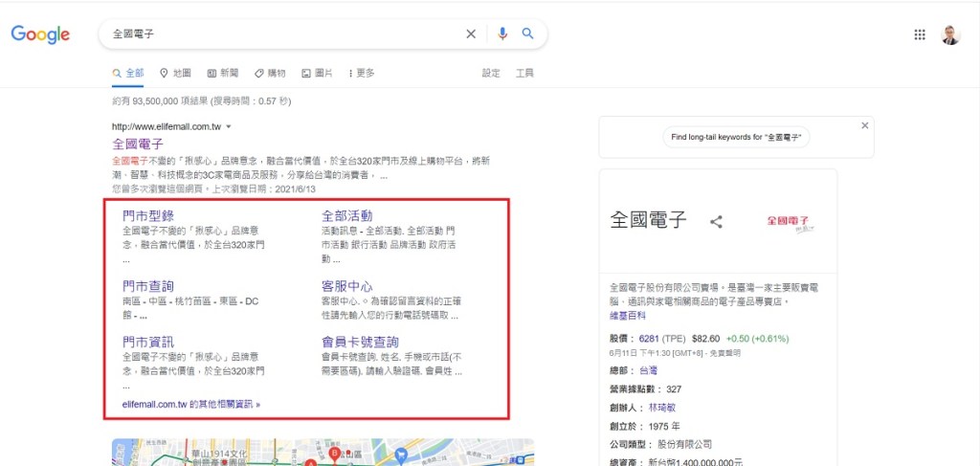The height and width of the screenshot is (466, 980).
Task: Open the Google logo homepage
Action: tap(40, 34)
